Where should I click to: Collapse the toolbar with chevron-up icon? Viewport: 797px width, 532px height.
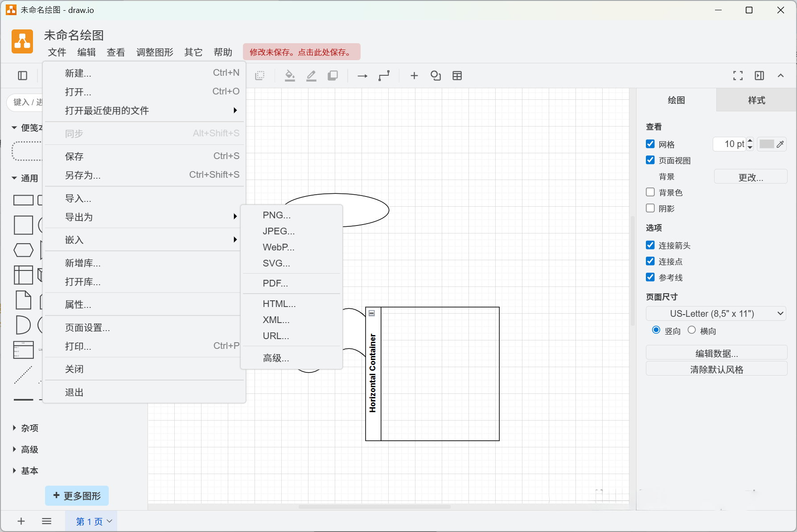point(781,76)
